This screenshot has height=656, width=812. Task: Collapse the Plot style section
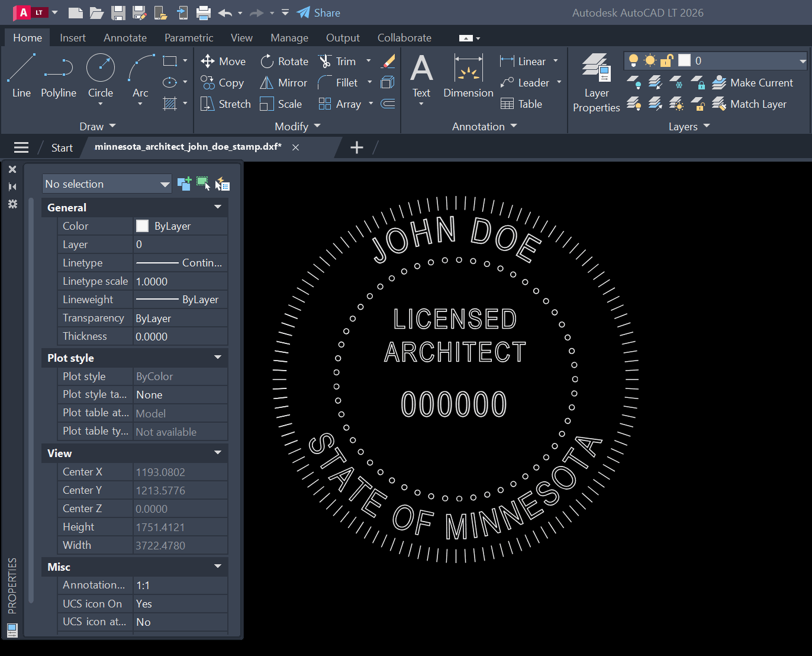coord(217,357)
